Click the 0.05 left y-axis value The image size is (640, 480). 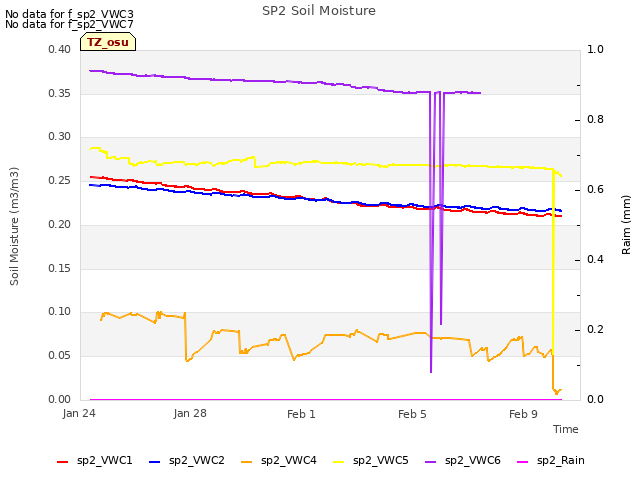pyautogui.click(x=60, y=356)
